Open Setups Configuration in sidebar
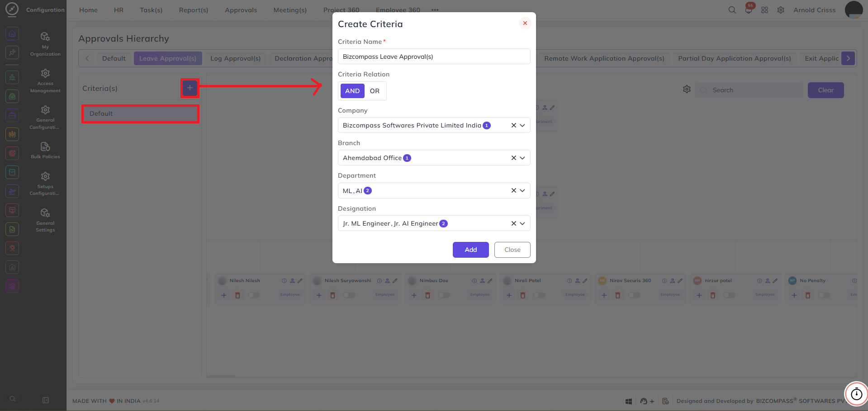Image resolution: width=868 pixels, height=411 pixels. (45, 184)
